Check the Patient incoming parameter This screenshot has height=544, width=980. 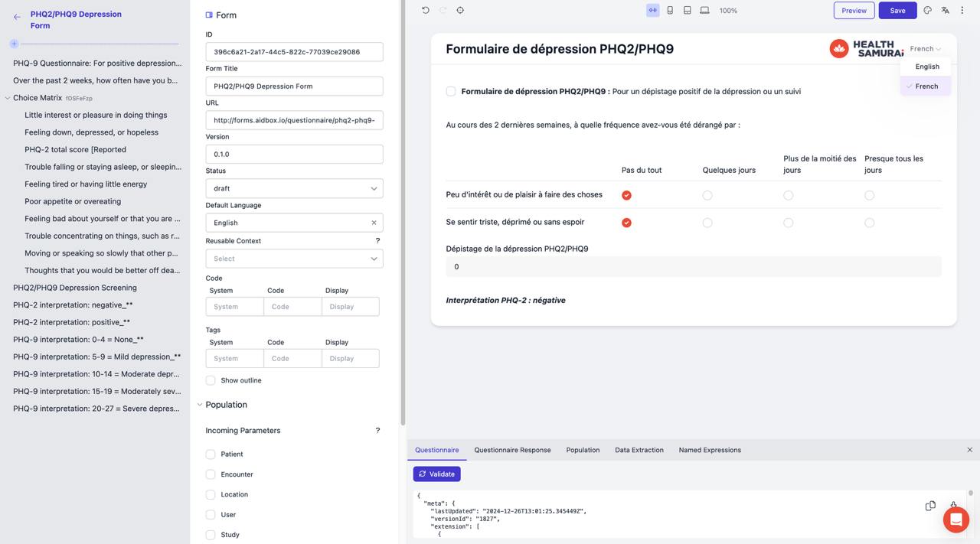[211, 454]
